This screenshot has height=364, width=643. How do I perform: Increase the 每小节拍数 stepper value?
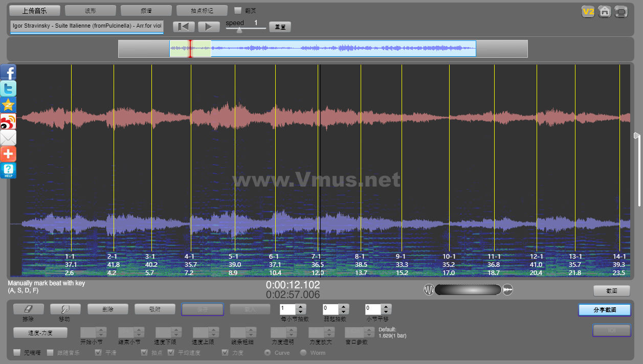coord(301,307)
